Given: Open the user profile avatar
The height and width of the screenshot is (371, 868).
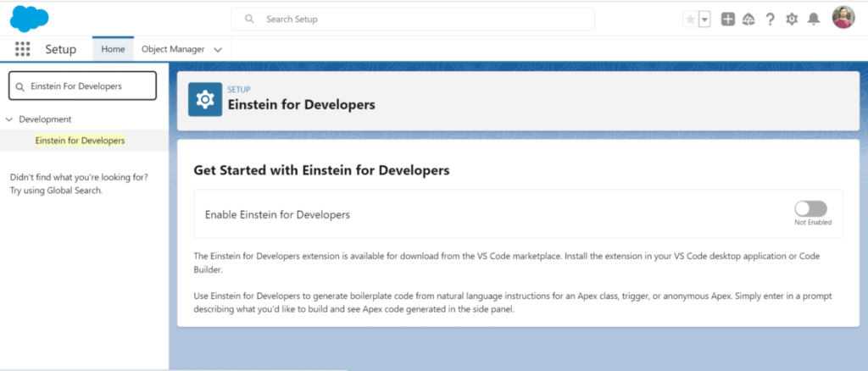Looking at the screenshot, I should (843, 18).
